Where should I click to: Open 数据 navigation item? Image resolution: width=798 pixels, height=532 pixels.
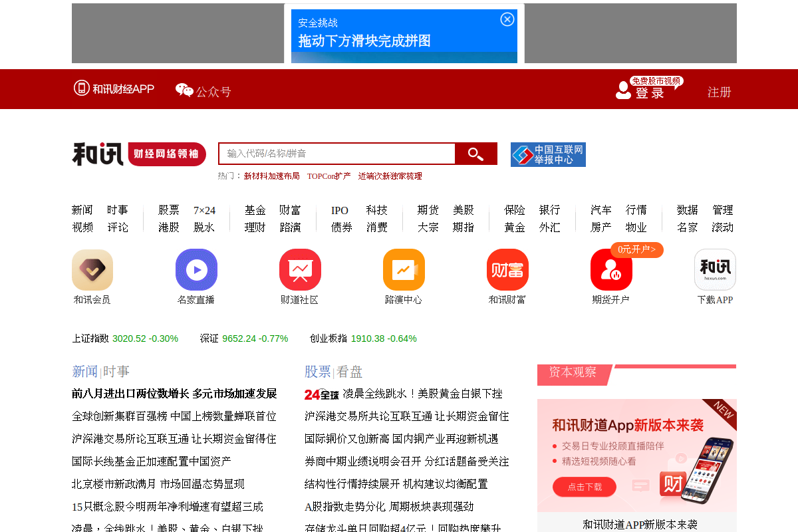click(688, 210)
